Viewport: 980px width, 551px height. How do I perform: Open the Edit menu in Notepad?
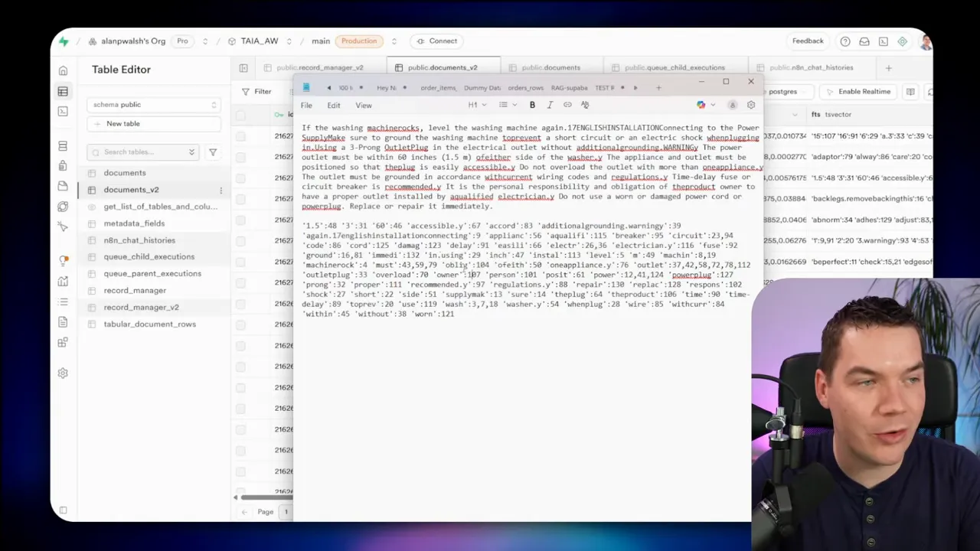pos(334,106)
